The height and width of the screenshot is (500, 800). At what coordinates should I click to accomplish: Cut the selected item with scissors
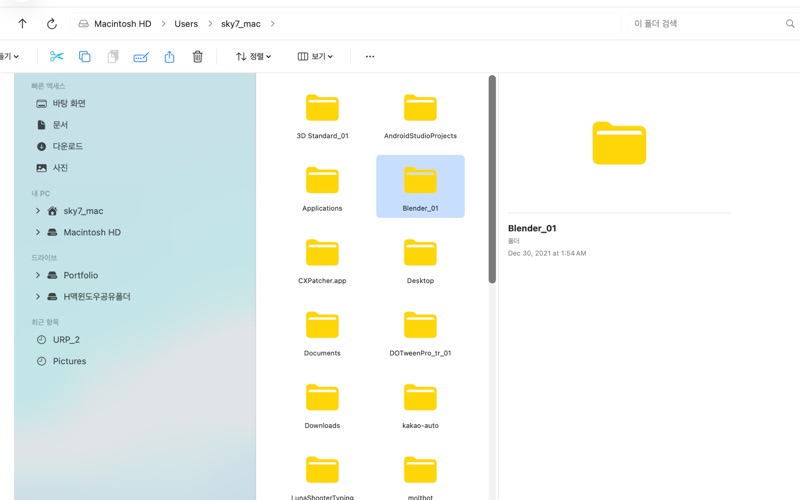point(56,56)
